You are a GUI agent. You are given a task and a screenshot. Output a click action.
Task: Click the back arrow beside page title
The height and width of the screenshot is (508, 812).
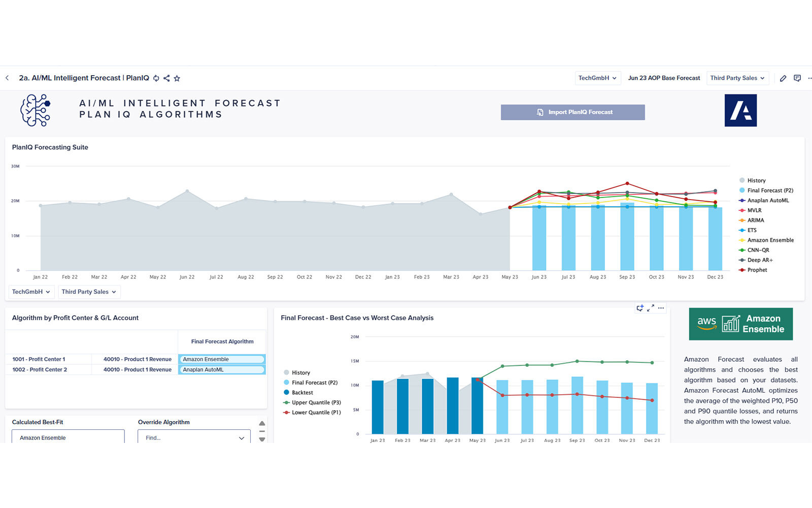[x=7, y=78]
